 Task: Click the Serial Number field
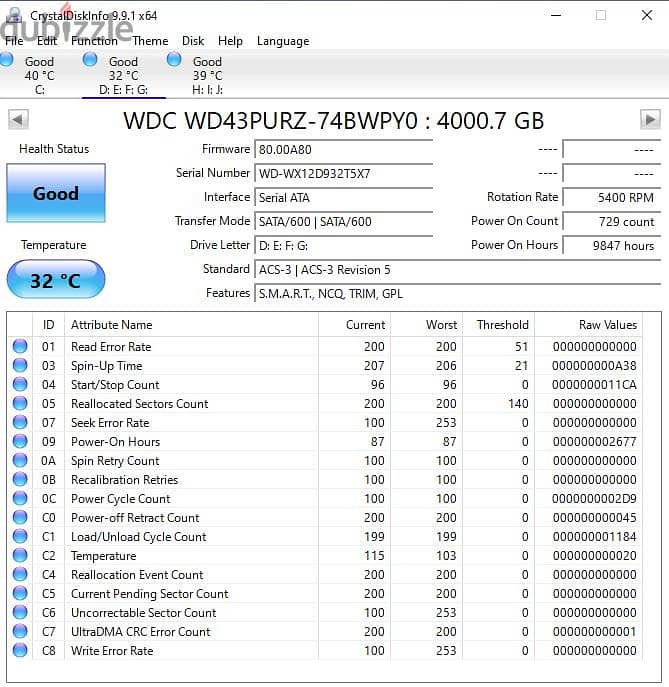343,174
